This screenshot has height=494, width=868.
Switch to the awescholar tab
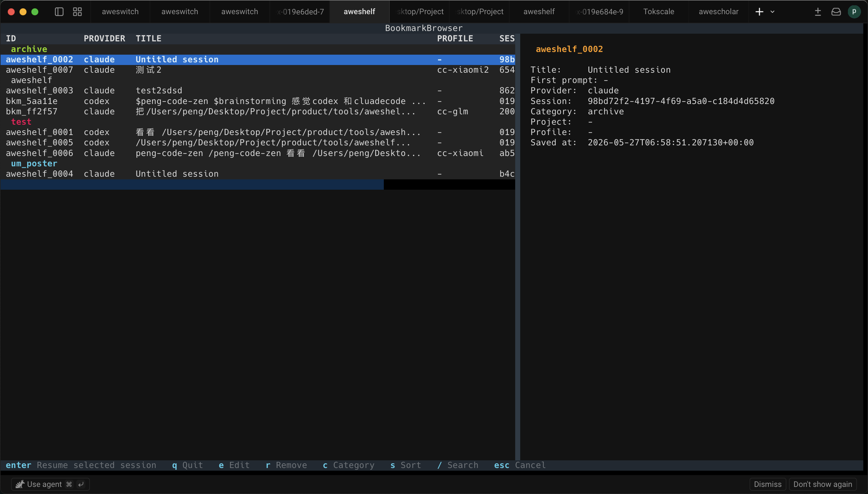(x=719, y=12)
